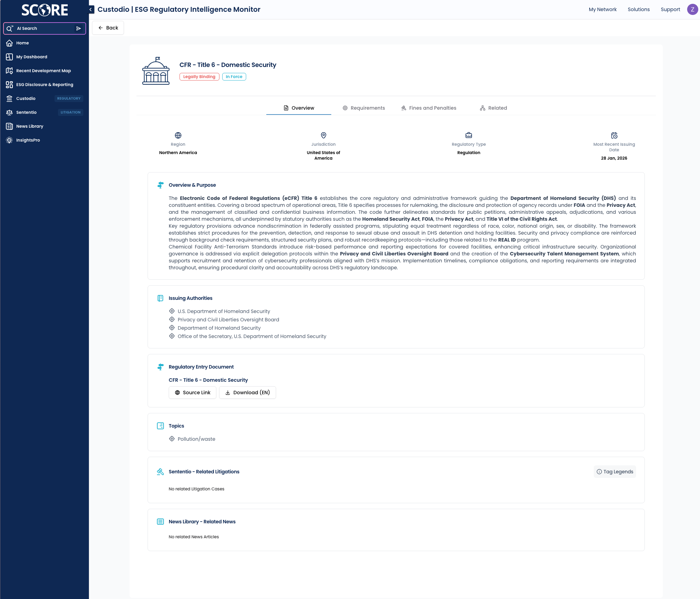Switch to the Requirements tab

pos(364,108)
